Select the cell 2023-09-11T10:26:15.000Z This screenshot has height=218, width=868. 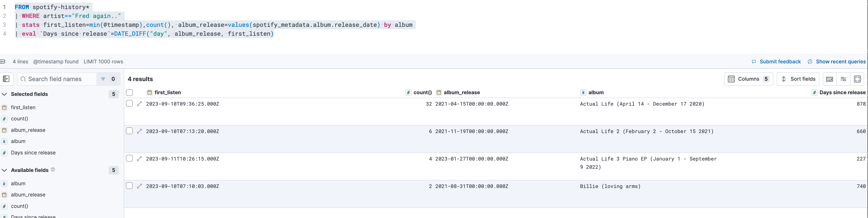coord(183,159)
